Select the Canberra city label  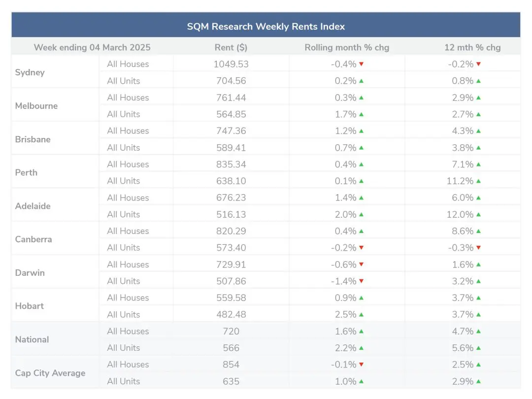pos(33,239)
